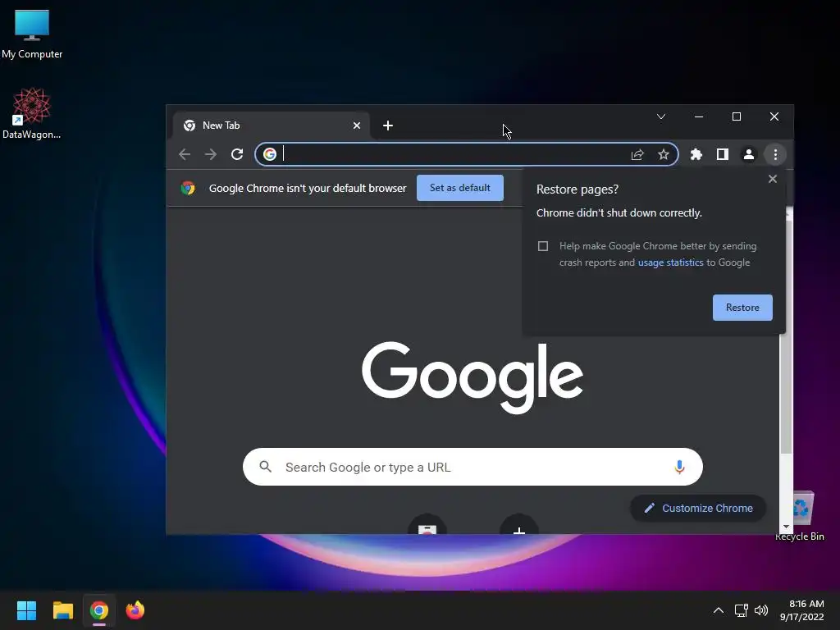The image size is (840, 630).
Task: Share this page using the share icon
Action: [637, 155]
